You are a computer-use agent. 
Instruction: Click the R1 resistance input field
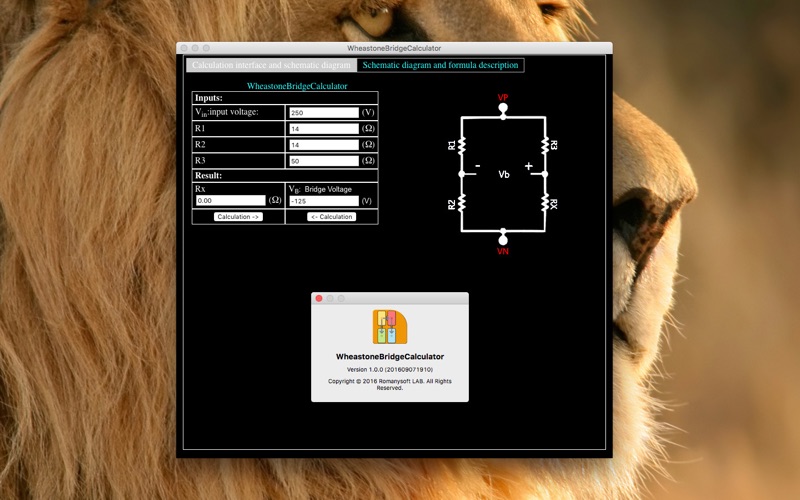pyautogui.click(x=324, y=129)
